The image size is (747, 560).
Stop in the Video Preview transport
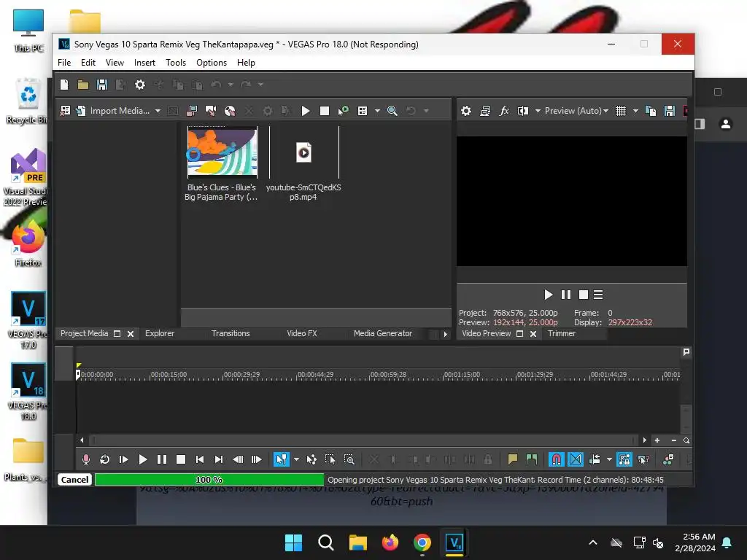pos(583,295)
